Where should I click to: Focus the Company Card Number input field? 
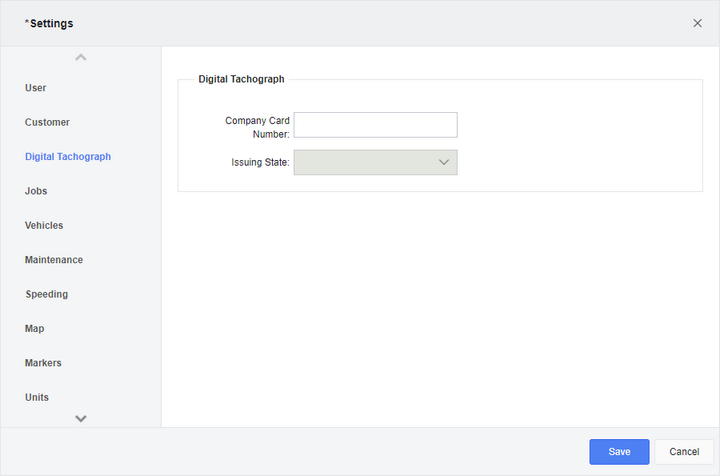(x=375, y=125)
